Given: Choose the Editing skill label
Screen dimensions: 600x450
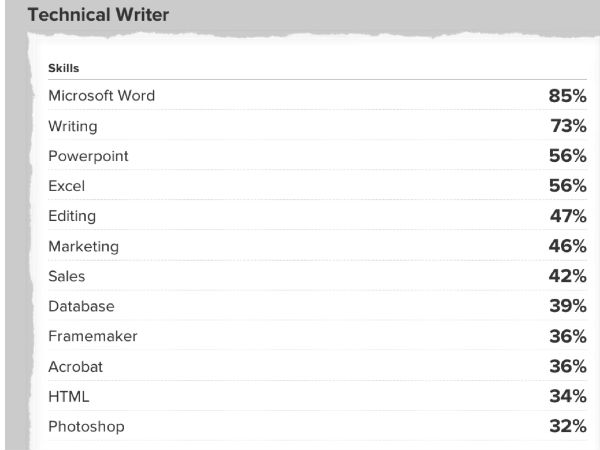Looking at the screenshot, I should (72, 216).
